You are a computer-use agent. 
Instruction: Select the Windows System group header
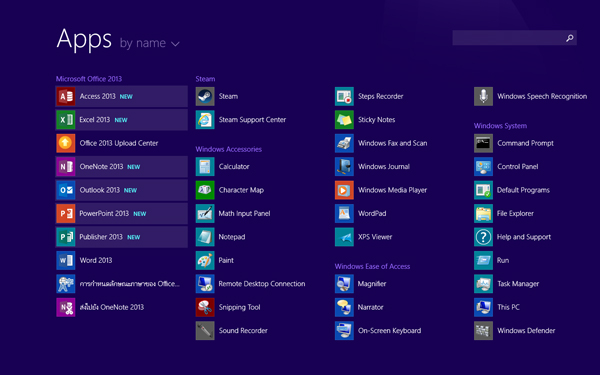pyautogui.click(x=500, y=126)
